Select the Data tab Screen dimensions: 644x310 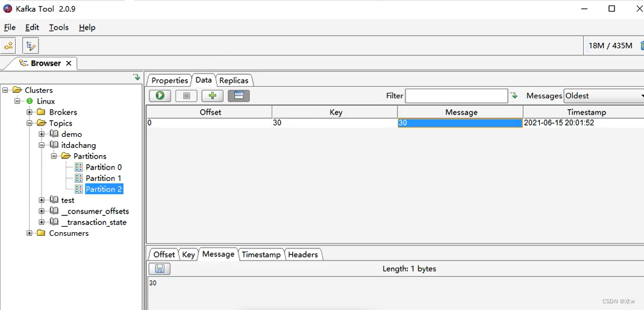pyautogui.click(x=203, y=80)
